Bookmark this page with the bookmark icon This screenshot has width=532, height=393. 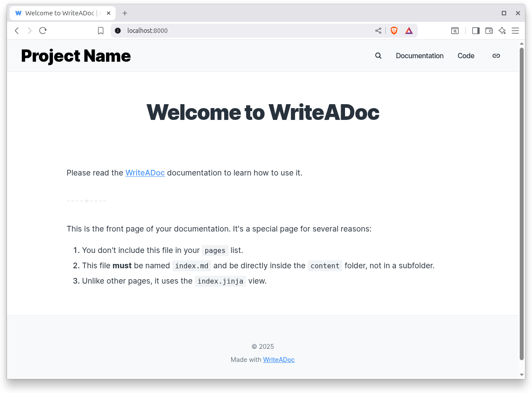point(100,31)
